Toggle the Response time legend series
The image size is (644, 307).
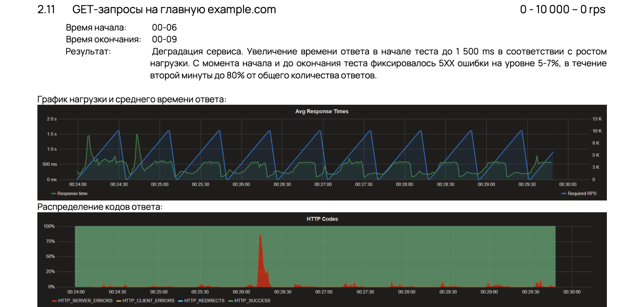coord(72,193)
